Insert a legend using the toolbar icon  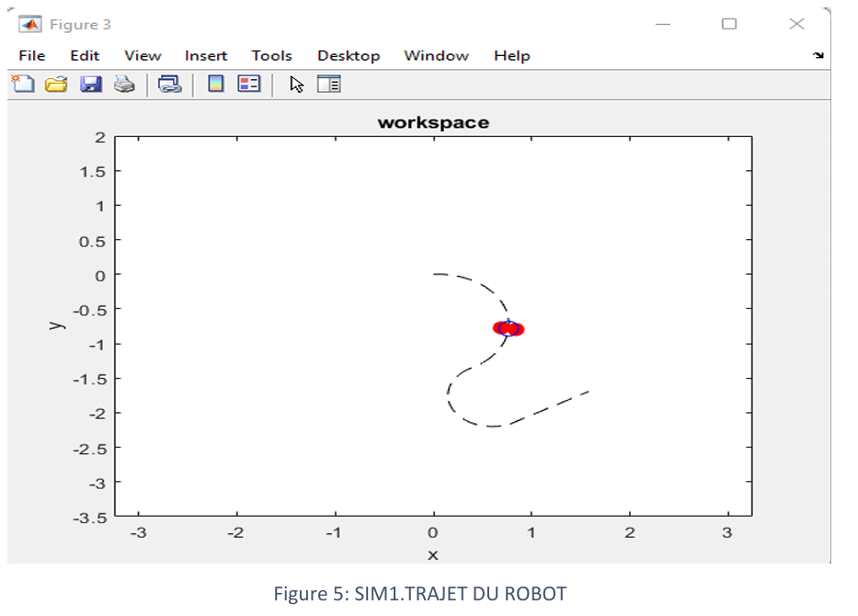coord(249,85)
